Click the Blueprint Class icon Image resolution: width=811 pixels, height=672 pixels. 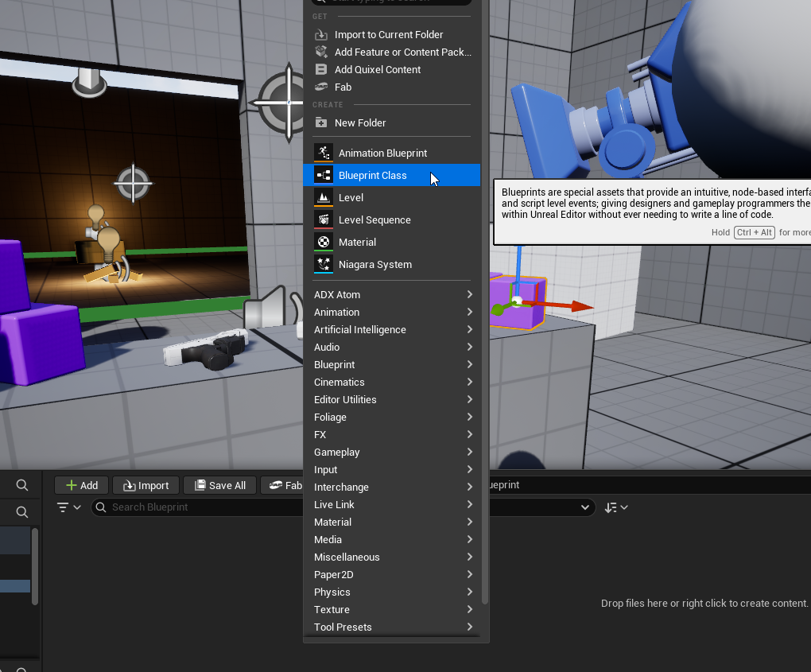[324, 175]
